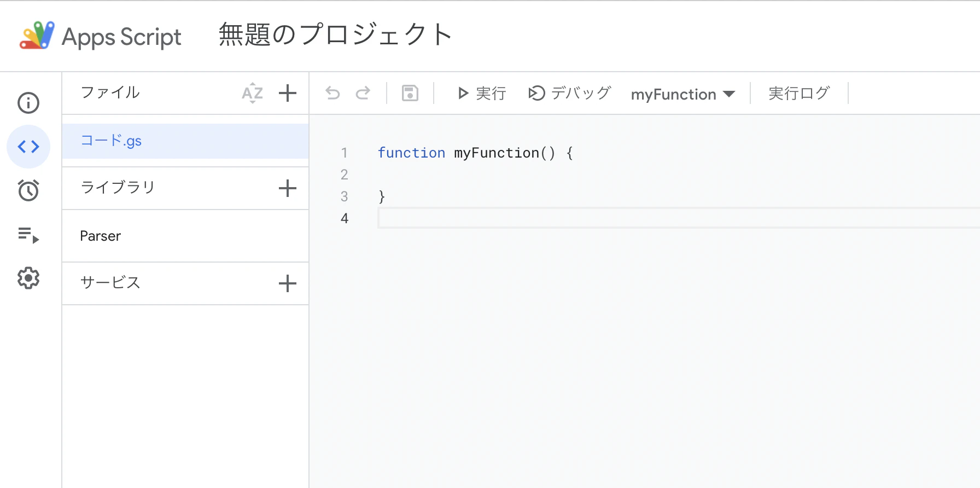Open the 実行ログ execution log
This screenshot has width=980, height=488.
pos(799,94)
